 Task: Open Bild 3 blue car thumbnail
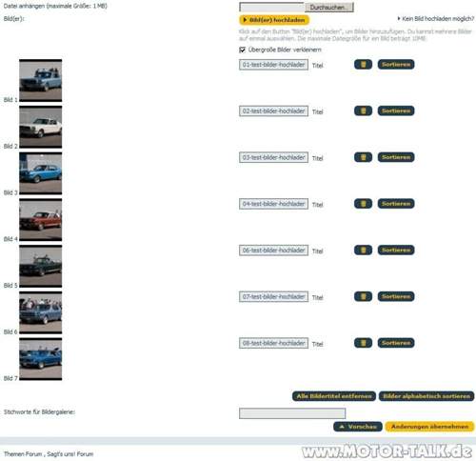click(x=41, y=173)
